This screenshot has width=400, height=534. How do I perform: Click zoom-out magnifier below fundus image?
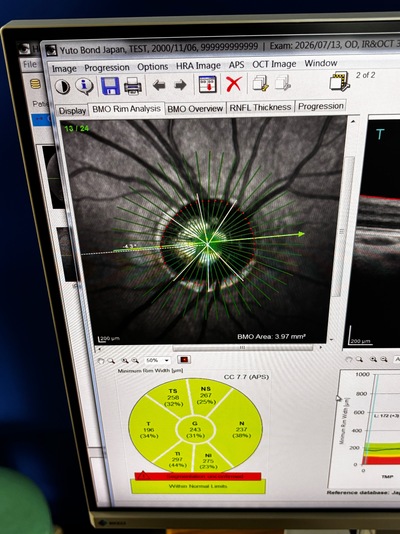click(135, 360)
